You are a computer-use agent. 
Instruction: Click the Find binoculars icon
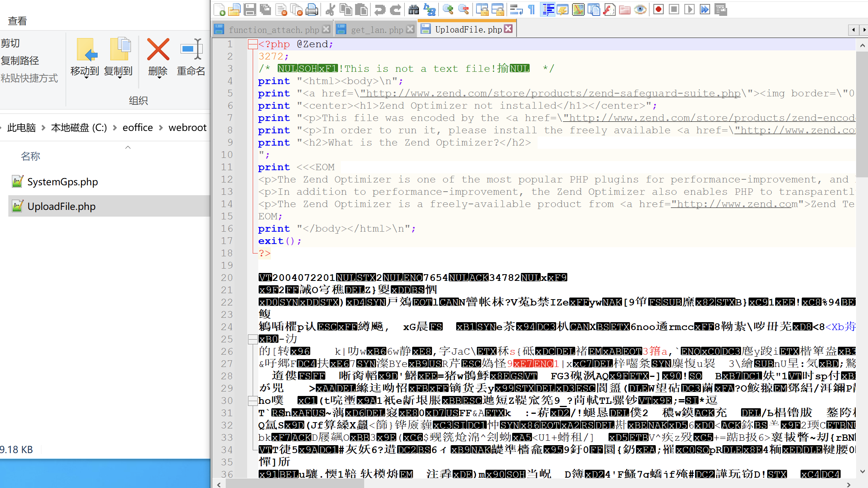pos(413,9)
